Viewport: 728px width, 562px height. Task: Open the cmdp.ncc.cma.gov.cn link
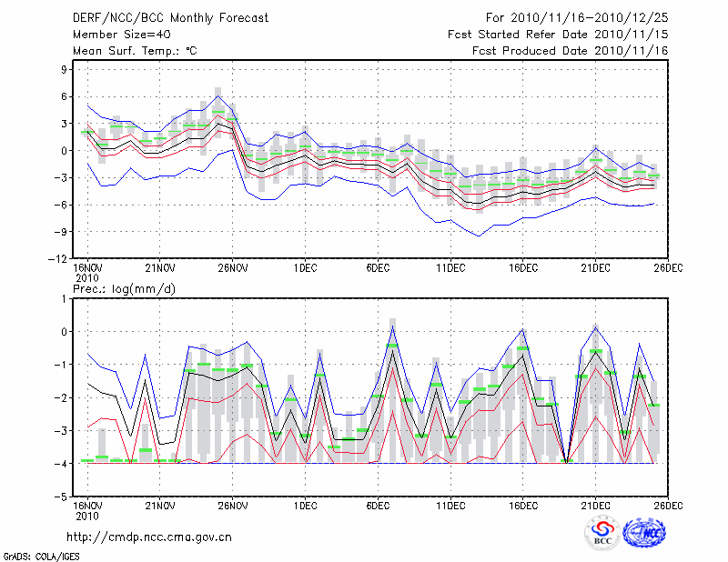pos(150,537)
